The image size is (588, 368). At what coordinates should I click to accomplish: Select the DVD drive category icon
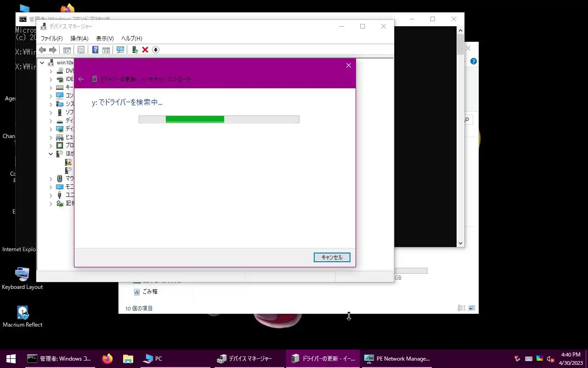click(60, 71)
